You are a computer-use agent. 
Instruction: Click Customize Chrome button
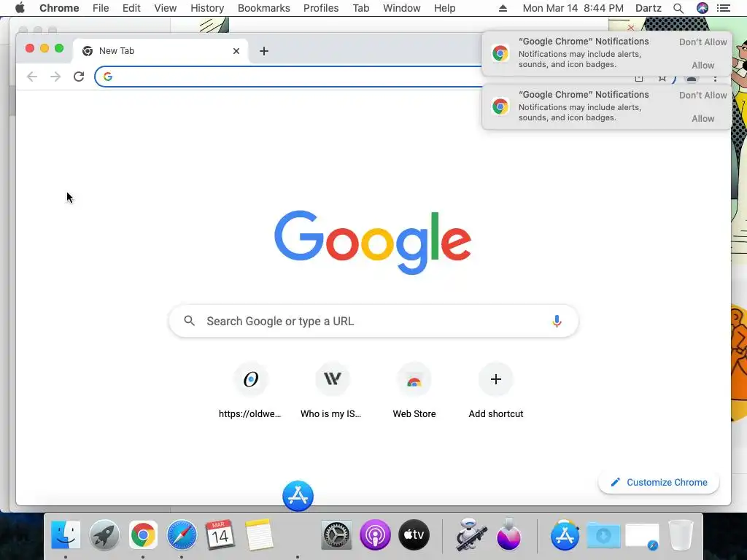point(659,483)
